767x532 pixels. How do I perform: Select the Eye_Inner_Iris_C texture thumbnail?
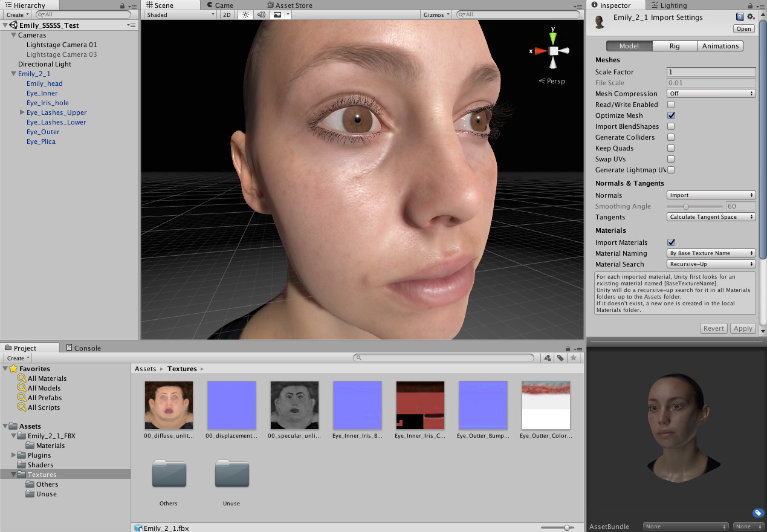[x=419, y=405]
